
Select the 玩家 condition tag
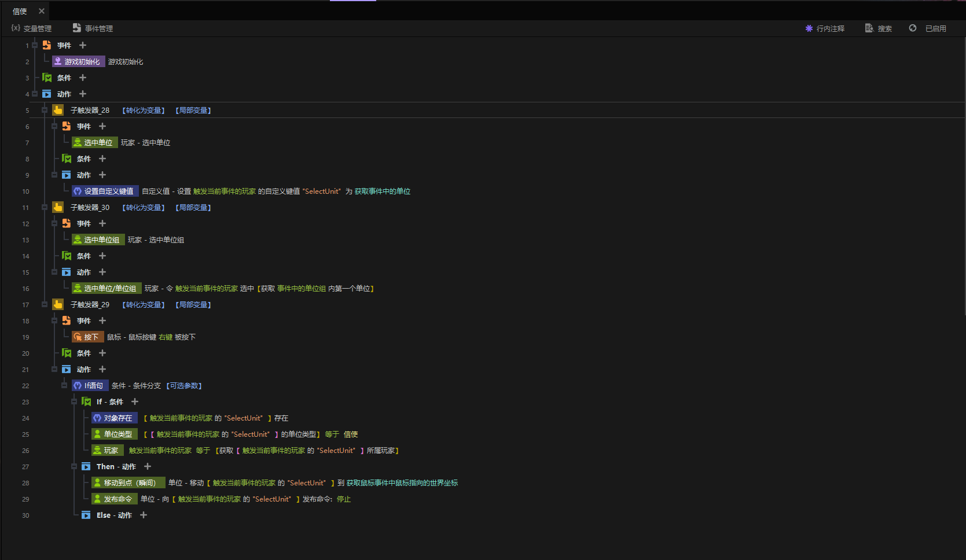pyautogui.click(x=108, y=450)
